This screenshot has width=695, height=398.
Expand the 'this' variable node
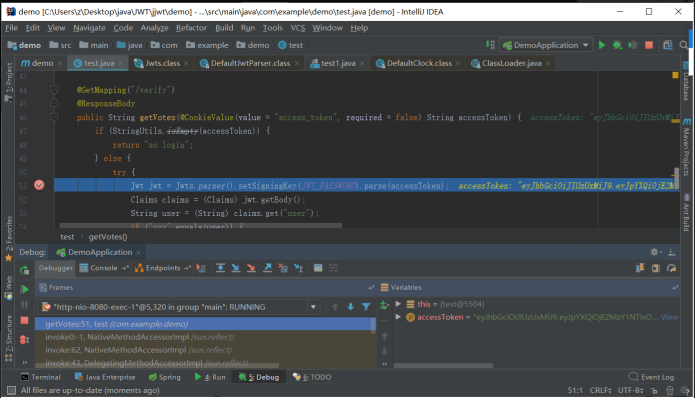coord(398,304)
